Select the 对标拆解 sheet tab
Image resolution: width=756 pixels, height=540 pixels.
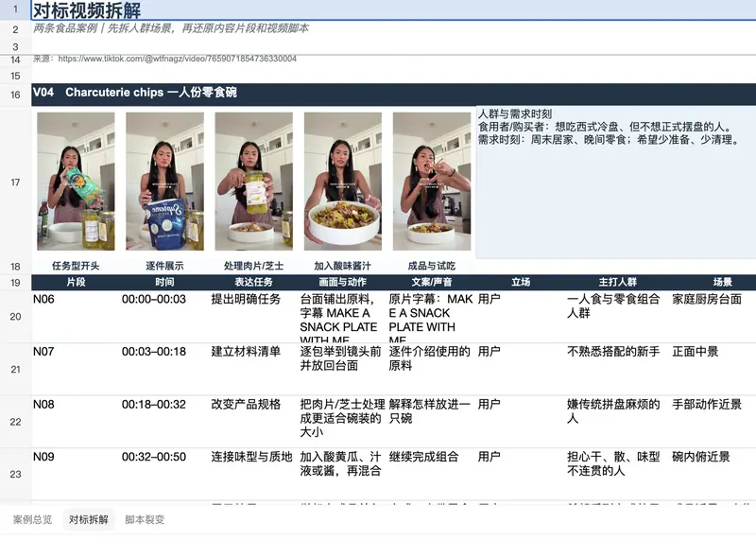88,520
